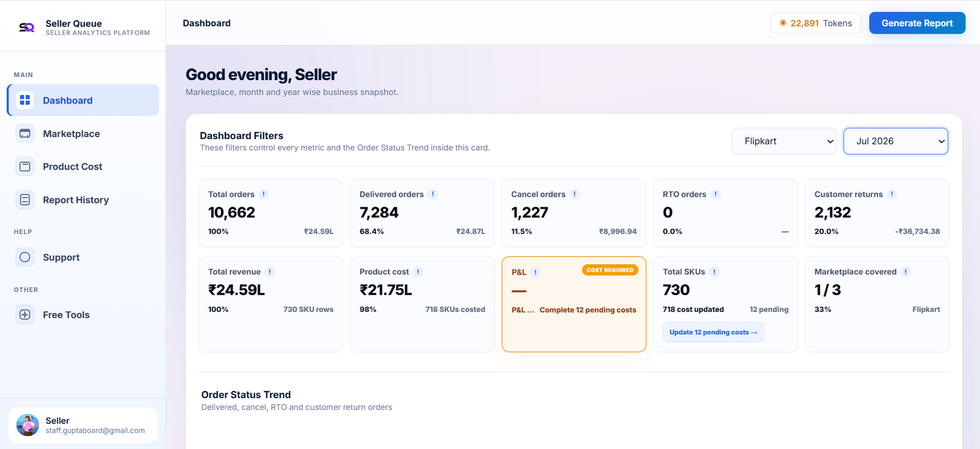The width and height of the screenshot is (980, 449).
Task: Click the Dashboard grid icon in sidebar
Action: coord(25,100)
